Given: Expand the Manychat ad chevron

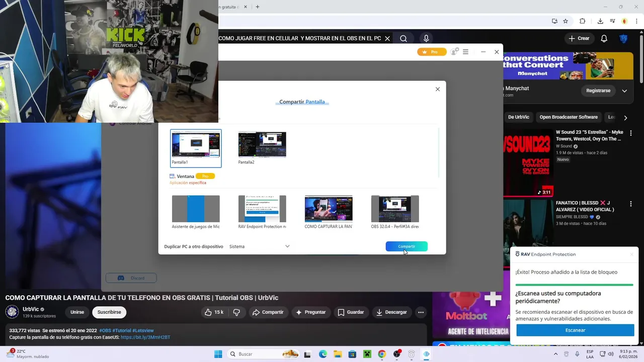Looking at the screenshot, I should [x=624, y=90].
